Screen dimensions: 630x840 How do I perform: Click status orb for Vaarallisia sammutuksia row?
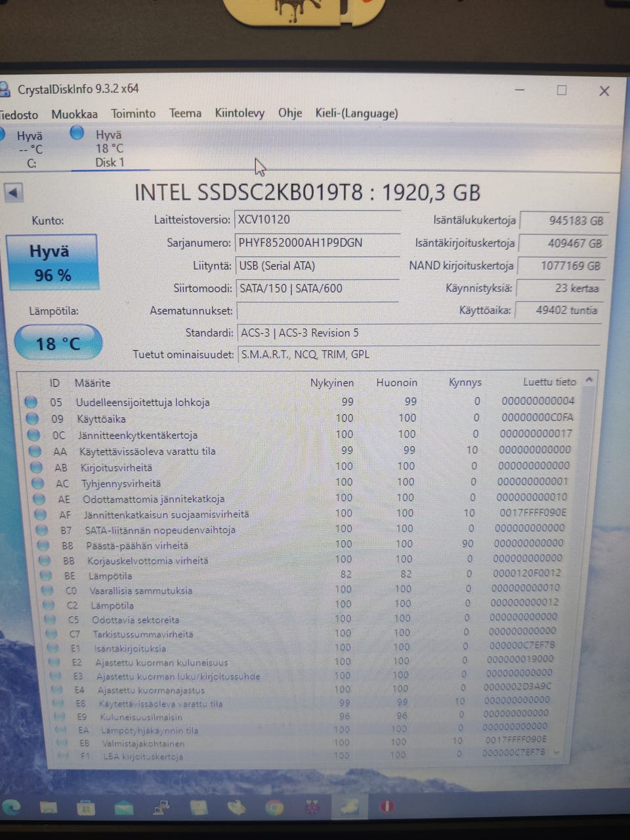click(47, 590)
